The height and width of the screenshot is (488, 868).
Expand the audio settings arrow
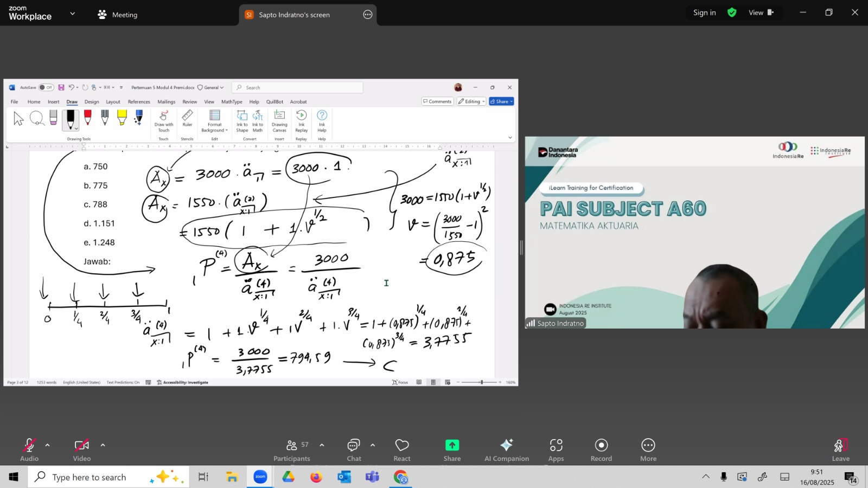click(x=48, y=445)
